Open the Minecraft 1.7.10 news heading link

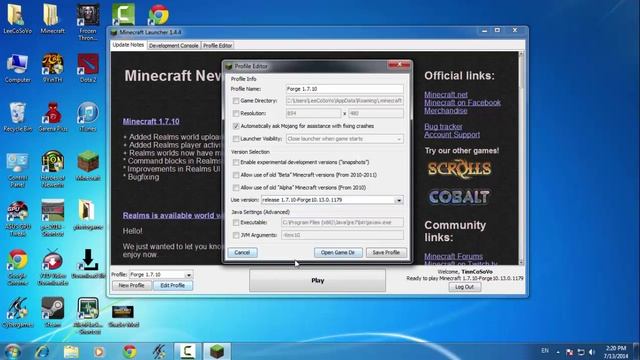(x=151, y=121)
